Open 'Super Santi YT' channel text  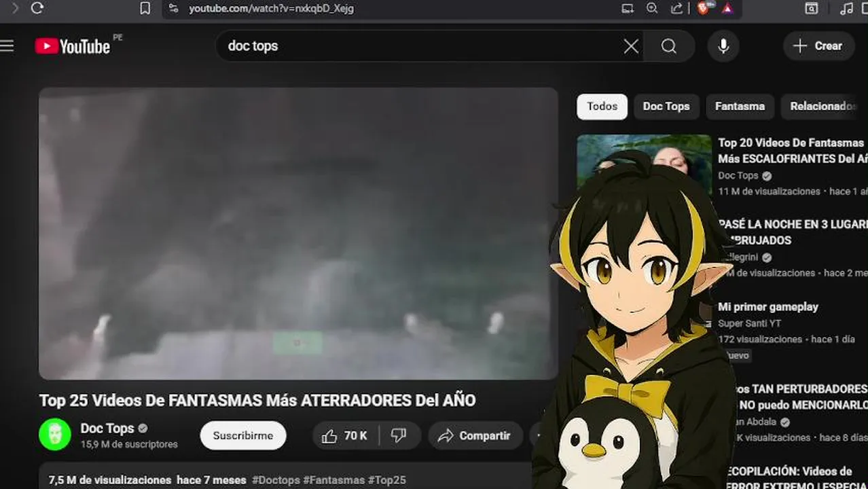(x=749, y=323)
